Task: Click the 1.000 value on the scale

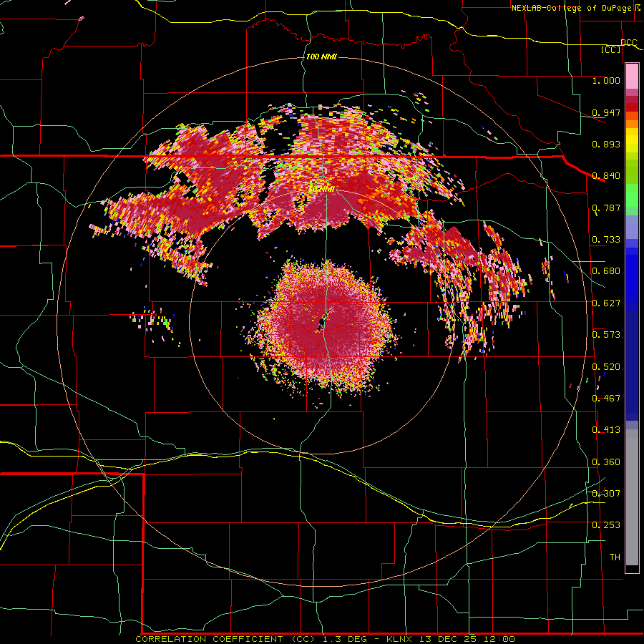Action: pos(606,80)
